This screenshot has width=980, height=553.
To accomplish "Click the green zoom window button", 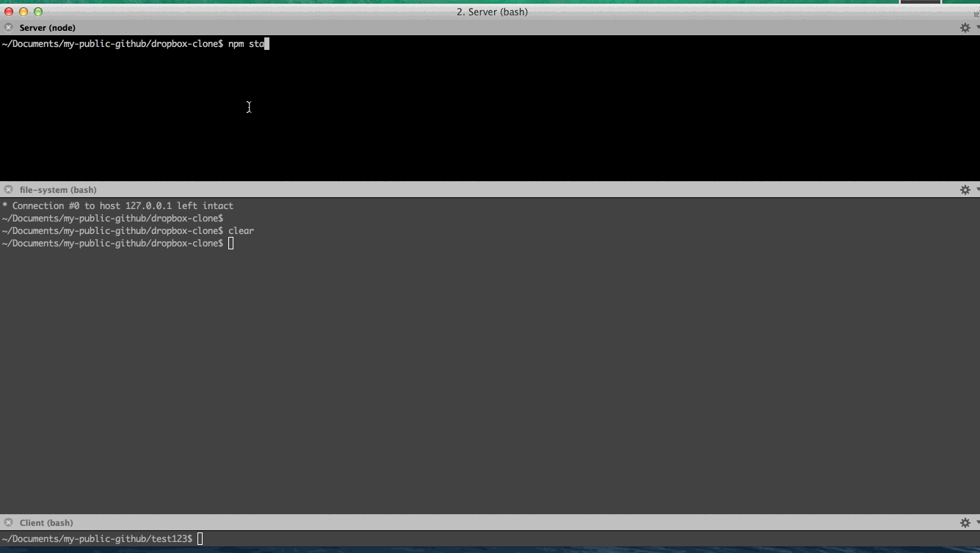I will pyautogui.click(x=38, y=12).
